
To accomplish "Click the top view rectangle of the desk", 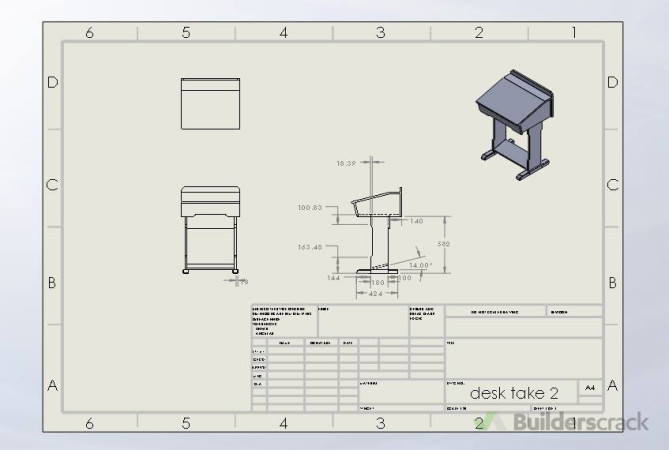I will point(210,103).
